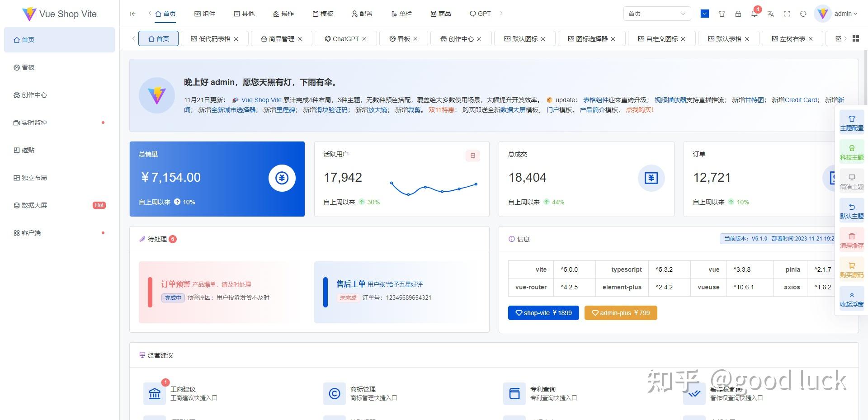Click the lock screen icon in the toolbar
The width and height of the screenshot is (868, 420).
pos(738,14)
